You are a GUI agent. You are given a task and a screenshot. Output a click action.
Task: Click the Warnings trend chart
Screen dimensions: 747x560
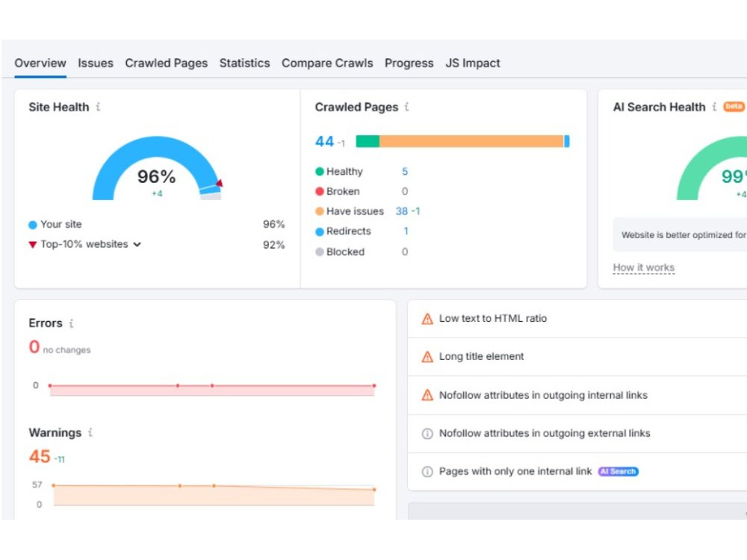tap(214, 494)
